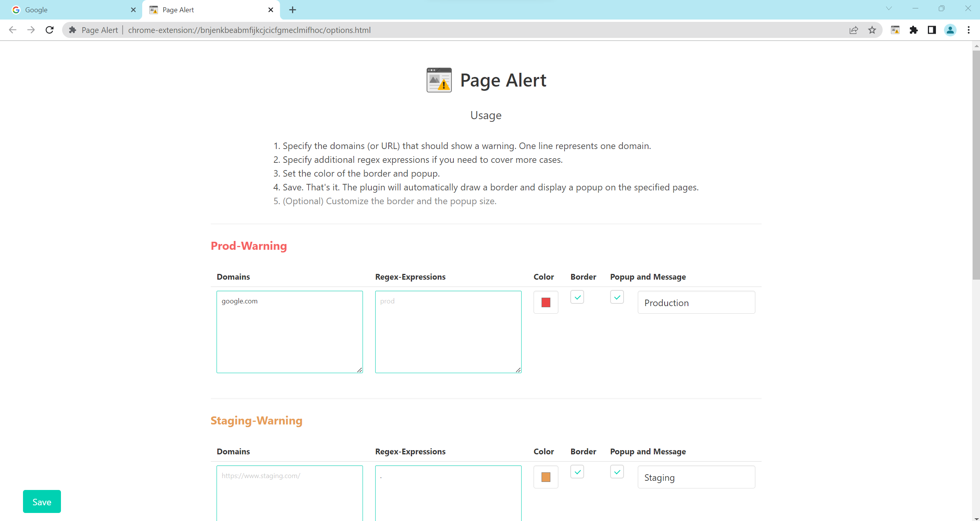Bookmark this page with the star icon
This screenshot has height=521, width=980.
click(872, 30)
